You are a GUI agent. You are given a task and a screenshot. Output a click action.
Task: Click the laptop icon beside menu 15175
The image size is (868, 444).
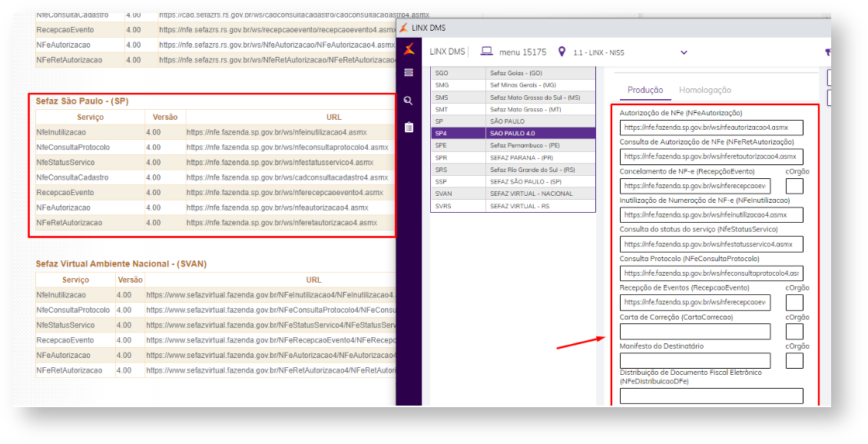click(486, 51)
